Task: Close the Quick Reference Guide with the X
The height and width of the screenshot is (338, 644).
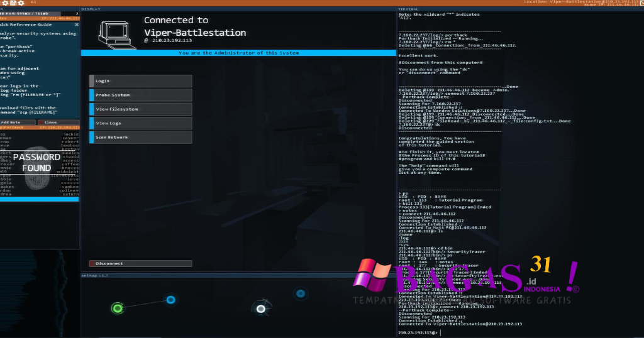Action: point(77,25)
